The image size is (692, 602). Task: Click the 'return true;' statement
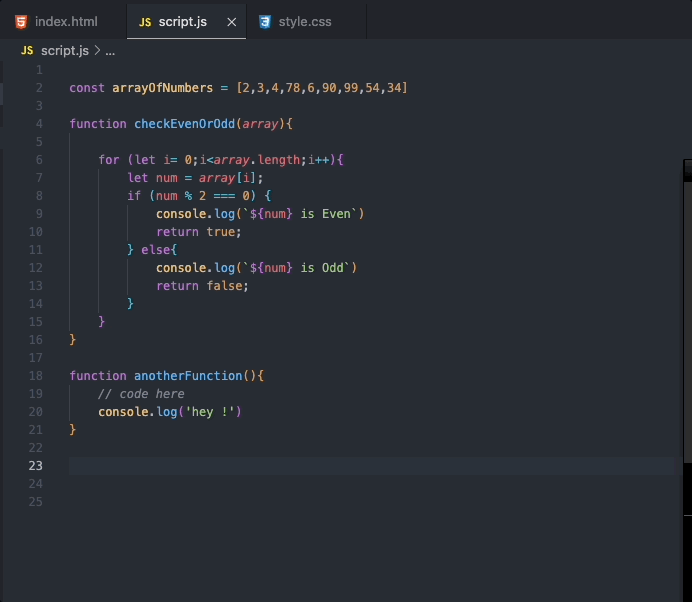(x=199, y=232)
